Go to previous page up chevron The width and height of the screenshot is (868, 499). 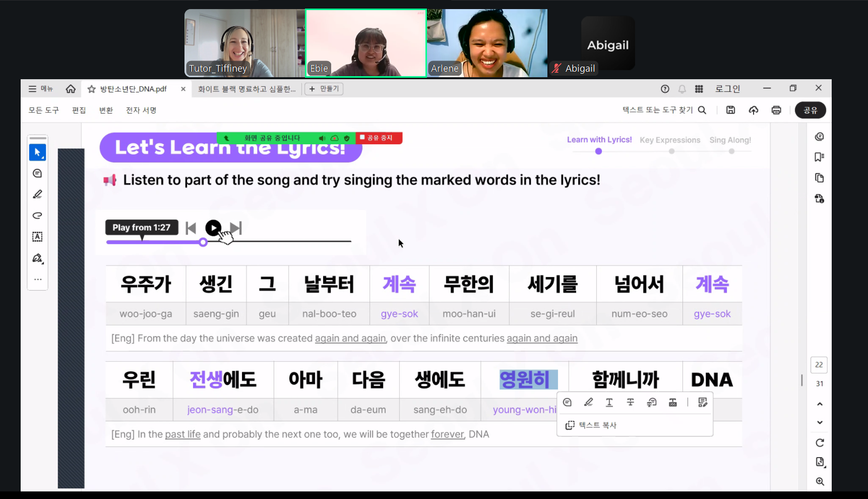(820, 404)
